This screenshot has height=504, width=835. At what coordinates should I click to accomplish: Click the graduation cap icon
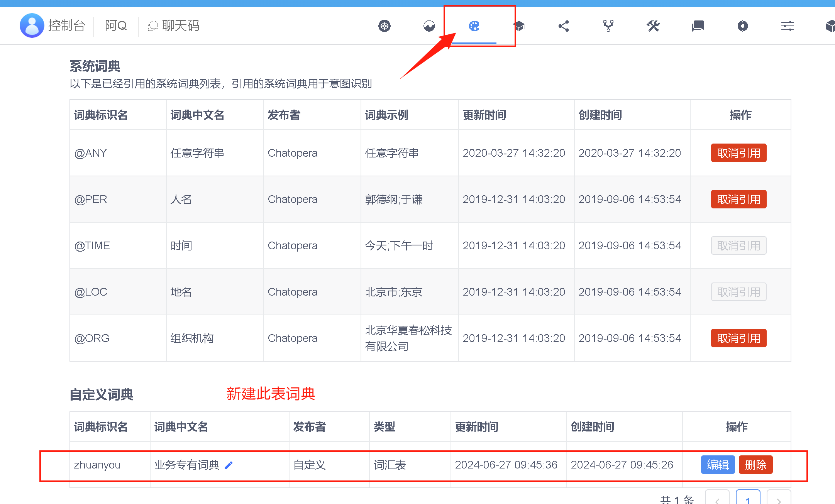pyautogui.click(x=519, y=26)
